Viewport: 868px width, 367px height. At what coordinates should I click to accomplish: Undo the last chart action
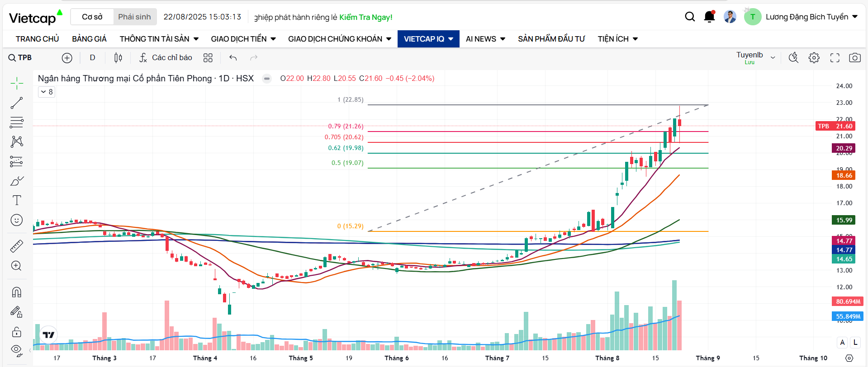coord(233,58)
